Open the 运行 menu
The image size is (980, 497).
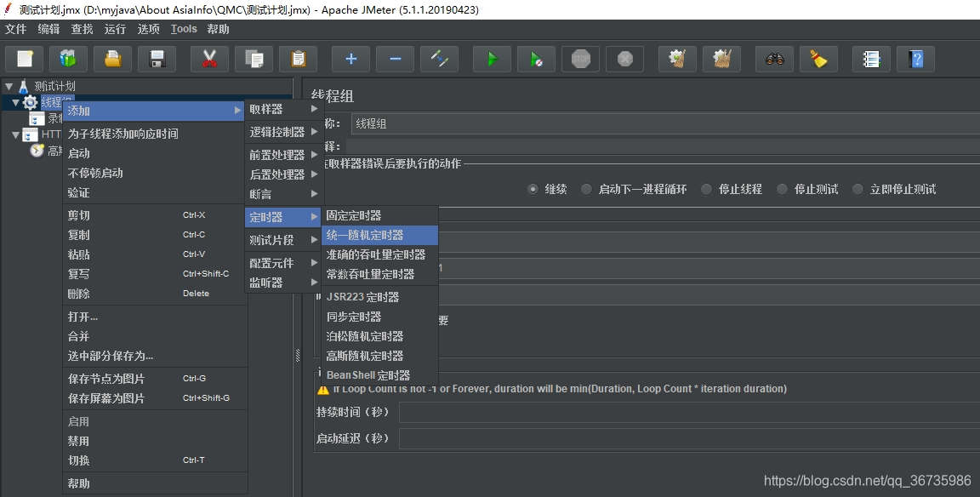[x=115, y=29]
